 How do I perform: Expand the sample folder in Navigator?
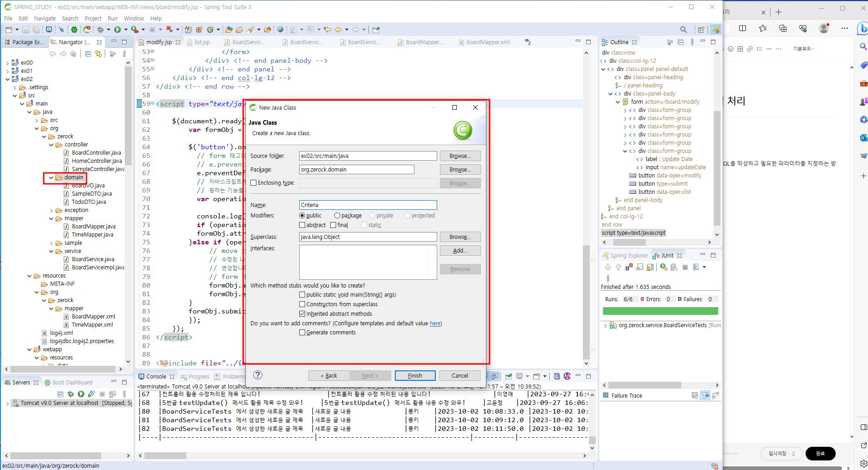(51, 243)
